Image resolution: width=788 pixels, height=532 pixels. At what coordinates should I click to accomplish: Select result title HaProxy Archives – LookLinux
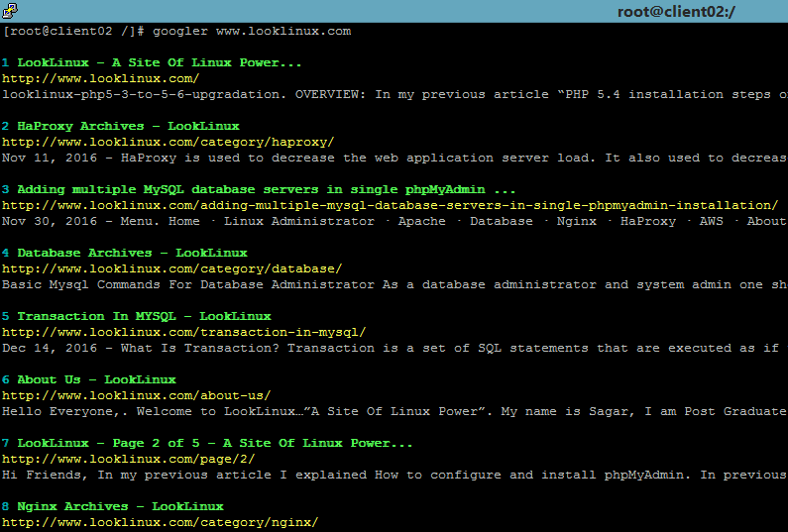(x=128, y=126)
